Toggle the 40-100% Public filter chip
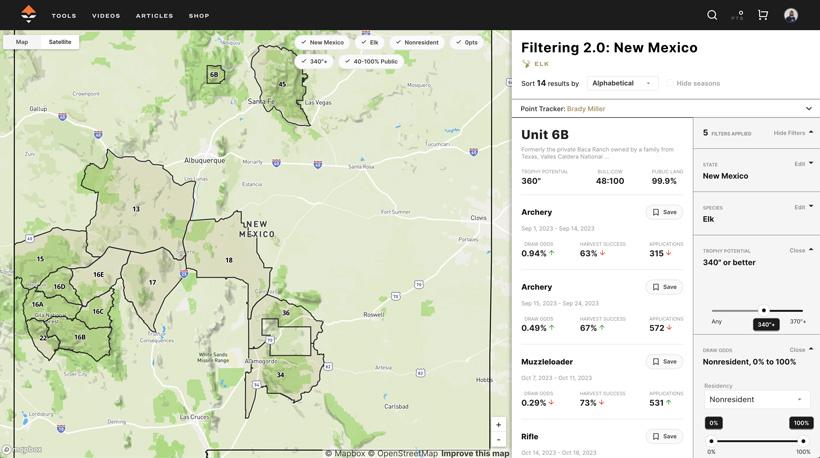 370,61
